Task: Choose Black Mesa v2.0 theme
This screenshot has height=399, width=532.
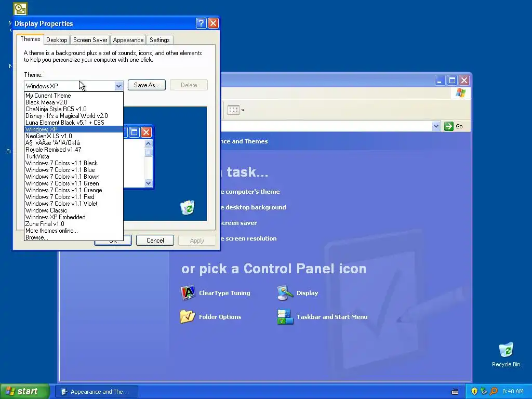Action: click(x=74, y=102)
